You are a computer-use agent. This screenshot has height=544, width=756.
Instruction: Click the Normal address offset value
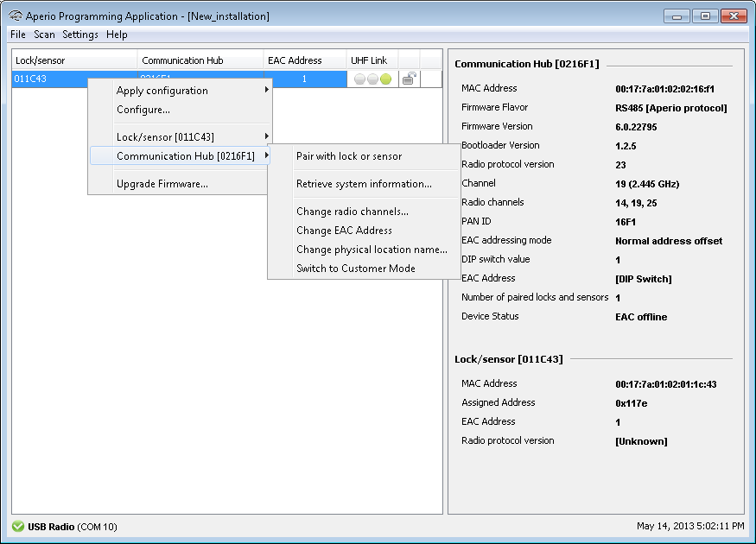tap(669, 241)
